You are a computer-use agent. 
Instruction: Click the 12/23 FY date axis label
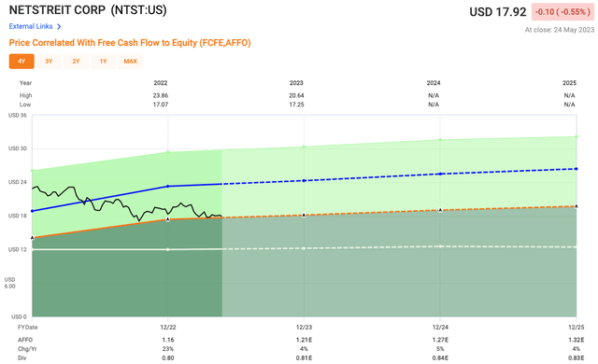point(304,327)
